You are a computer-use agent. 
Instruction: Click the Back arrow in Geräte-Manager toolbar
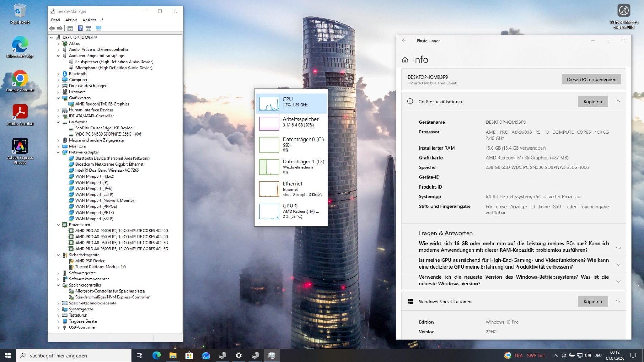[52, 28]
